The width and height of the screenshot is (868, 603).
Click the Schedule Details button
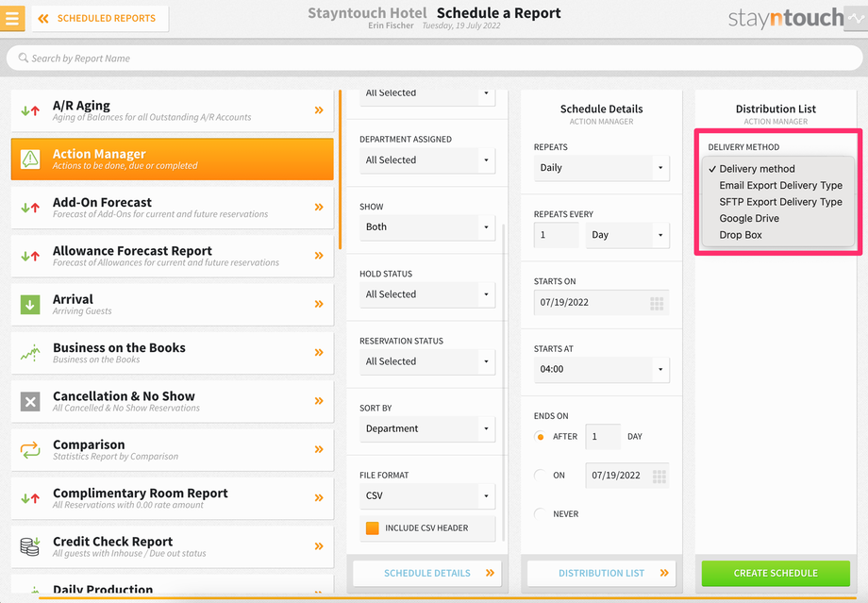click(427, 573)
